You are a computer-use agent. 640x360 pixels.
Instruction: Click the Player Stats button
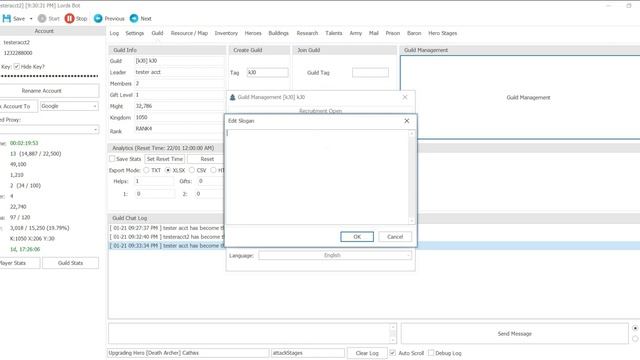(x=20, y=263)
